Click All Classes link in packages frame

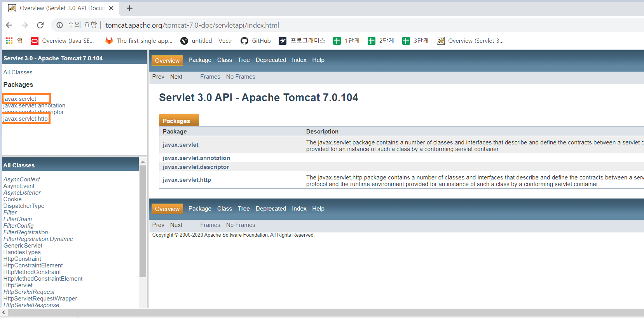(18, 72)
